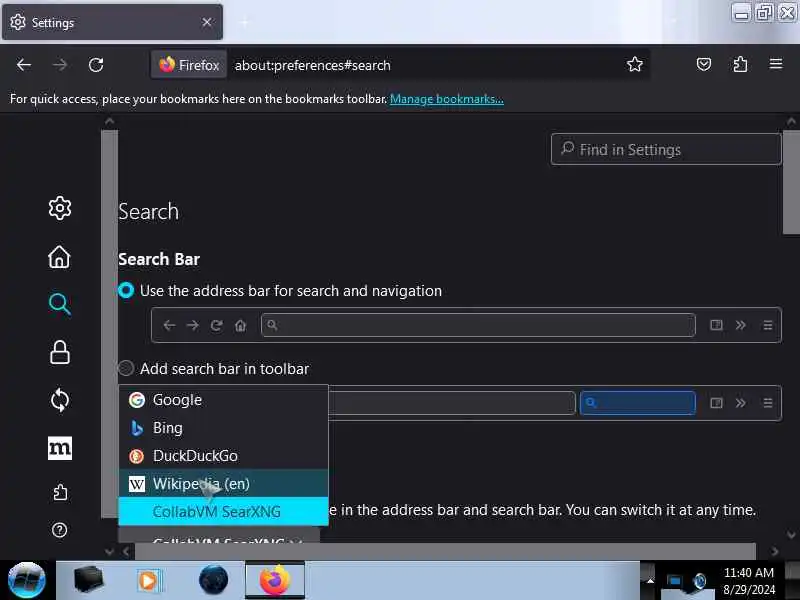Viewport: 800px width, 600px height.
Task: Choose Bing from search engine list
Action: coord(223,428)
